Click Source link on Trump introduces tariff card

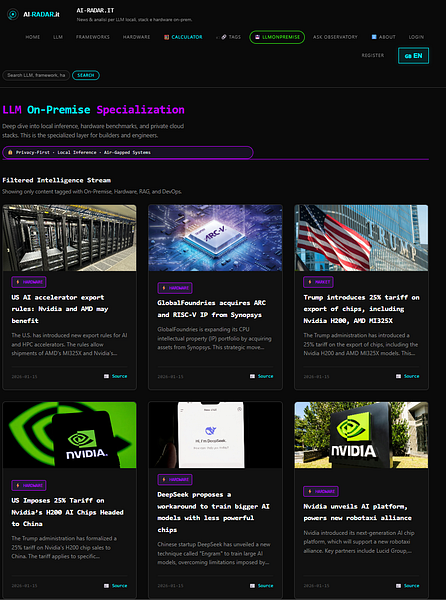click(412, 376)
